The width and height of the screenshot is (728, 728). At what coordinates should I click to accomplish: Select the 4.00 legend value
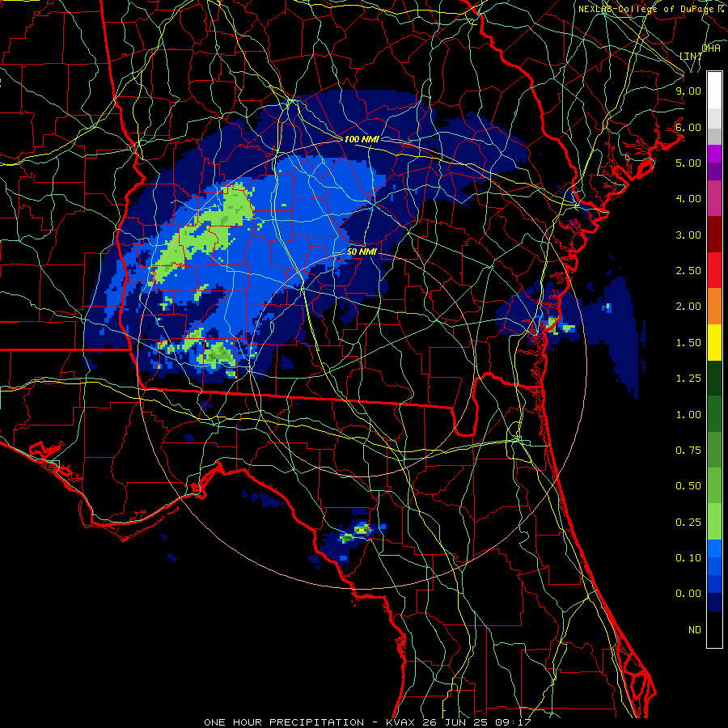tap(688, 199)
